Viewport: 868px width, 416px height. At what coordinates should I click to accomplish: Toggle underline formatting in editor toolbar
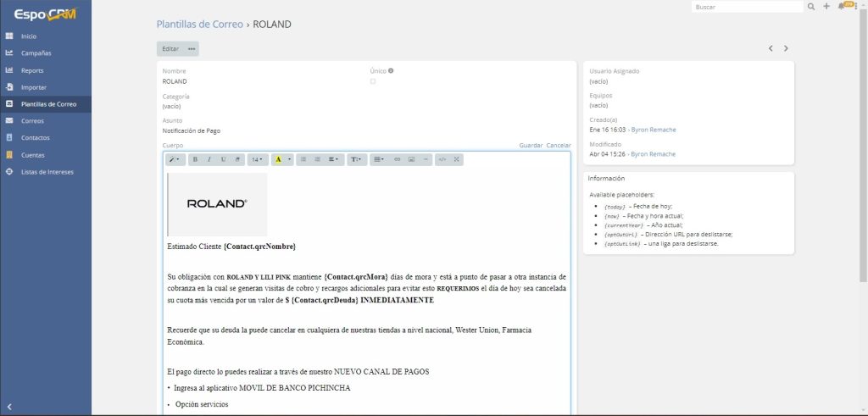point(223,159)
